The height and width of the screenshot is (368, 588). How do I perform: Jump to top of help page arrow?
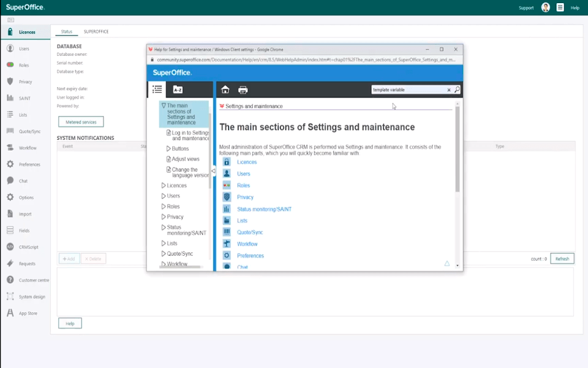[x=447, y=264]
